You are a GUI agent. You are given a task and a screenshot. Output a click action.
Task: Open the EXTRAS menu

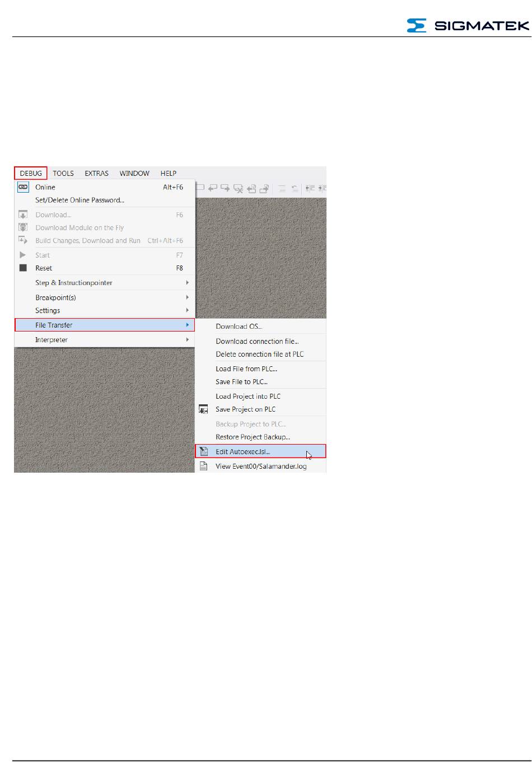click(96, 173)
